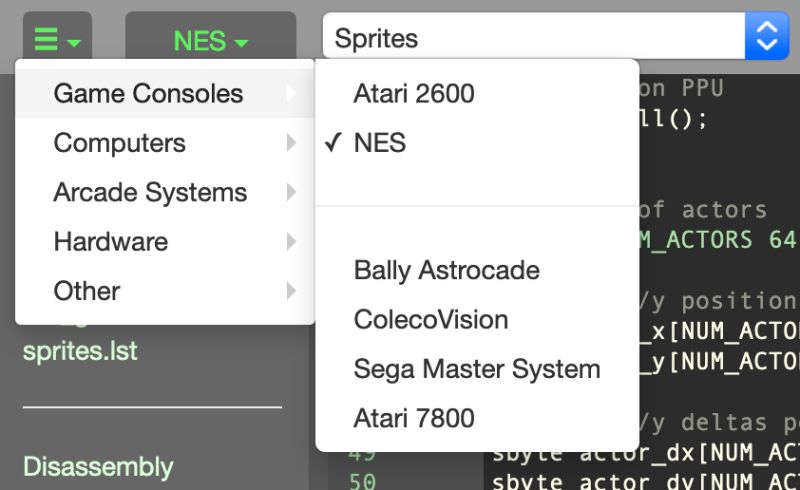
Task: Choose the checked NES platform
Action: (477, 143)
